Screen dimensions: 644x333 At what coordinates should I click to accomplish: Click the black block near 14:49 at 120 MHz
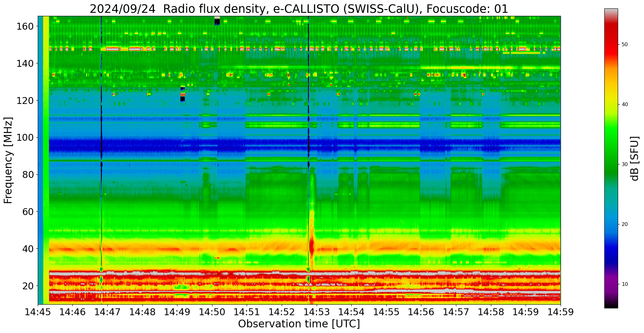tap(183, 99)
